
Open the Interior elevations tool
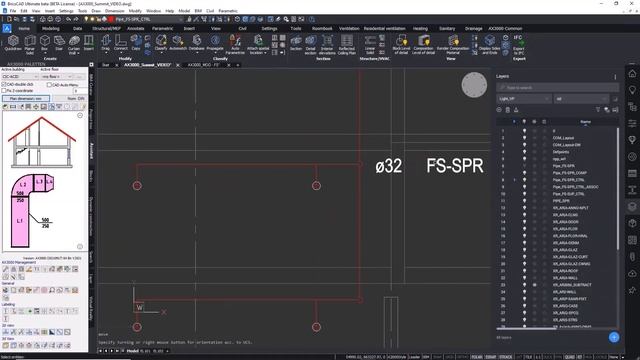pyautogui.click(x=327, y=44)
